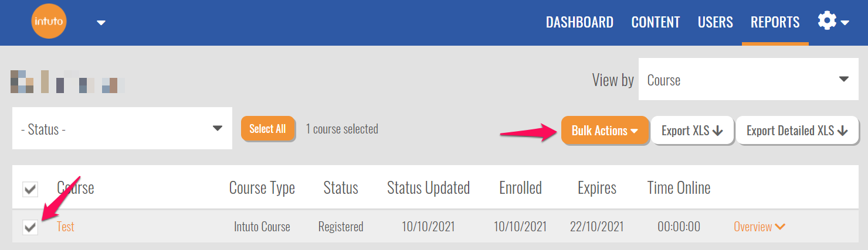This screenshot has height=250, width=868.
Task: Go to the Dashboard tab
Action: coord(579,22)
